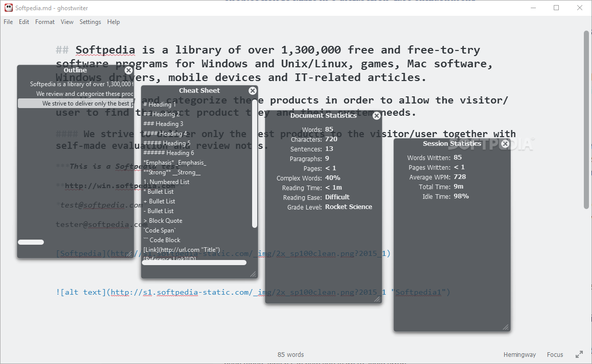
Task: Close the Outline panel
Action: click(129, 70)
